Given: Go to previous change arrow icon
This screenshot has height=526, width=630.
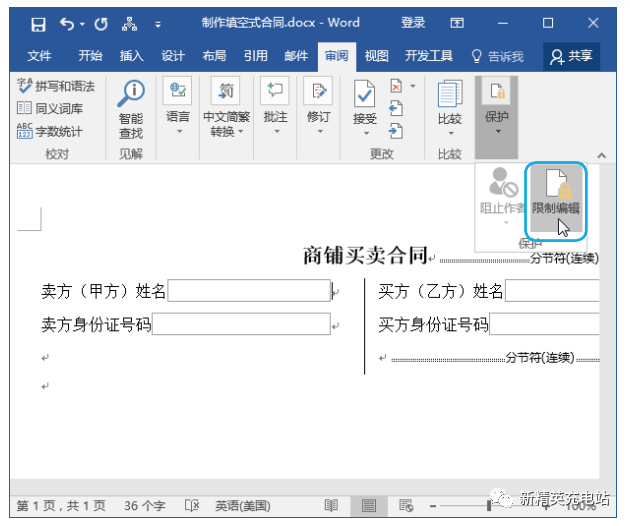Looking at the screenshot, I should tap(396, 108).
